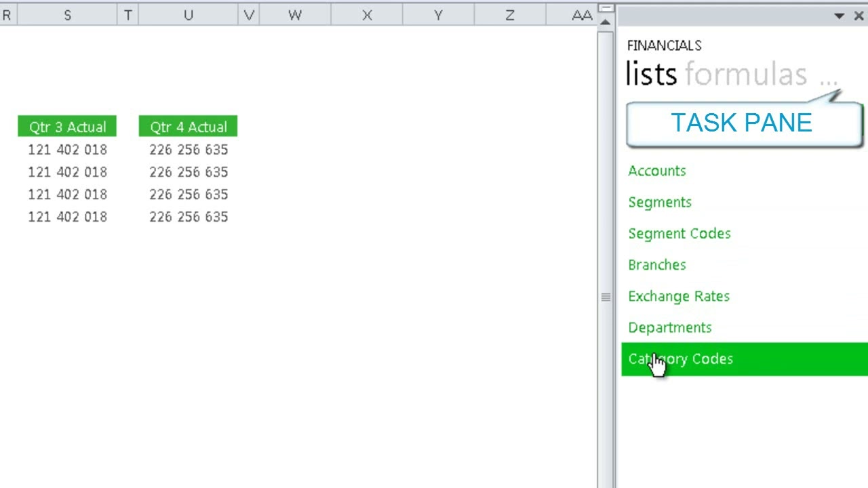Open the task pane options dropdown arrow
The height and width of the screenshot is (488, 868).
(839, 16)
